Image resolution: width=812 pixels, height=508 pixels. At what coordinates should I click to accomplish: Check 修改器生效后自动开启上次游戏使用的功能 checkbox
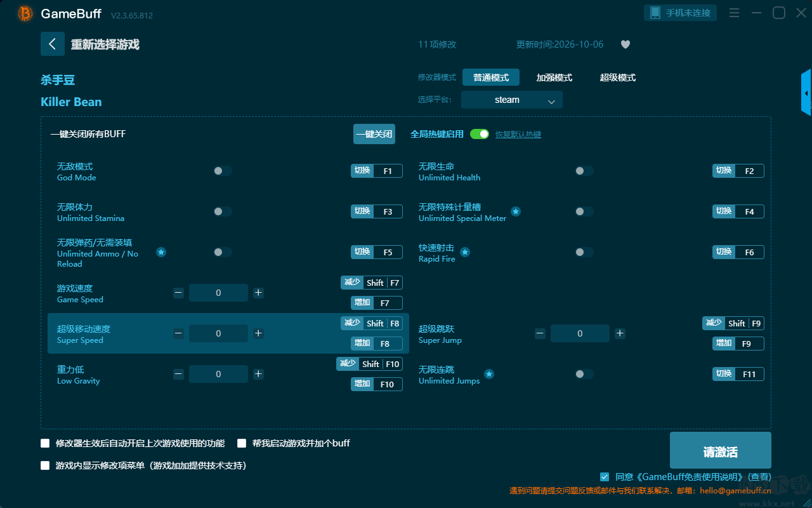[45, 443]
